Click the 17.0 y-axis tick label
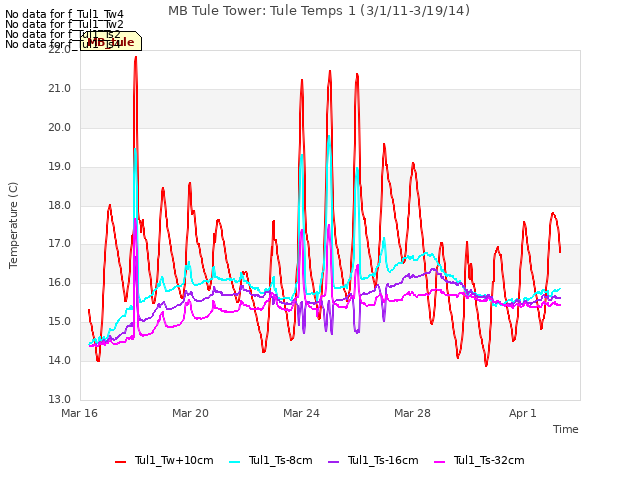Viewport: 640px width, 480px height. point(60,244)
